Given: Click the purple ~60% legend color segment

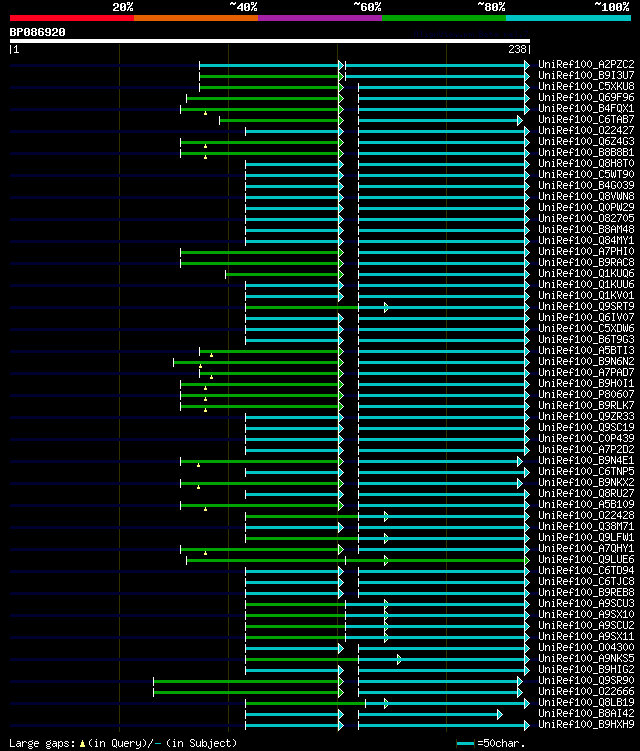Looking at the screenshot, I should [x=320, y=18].
